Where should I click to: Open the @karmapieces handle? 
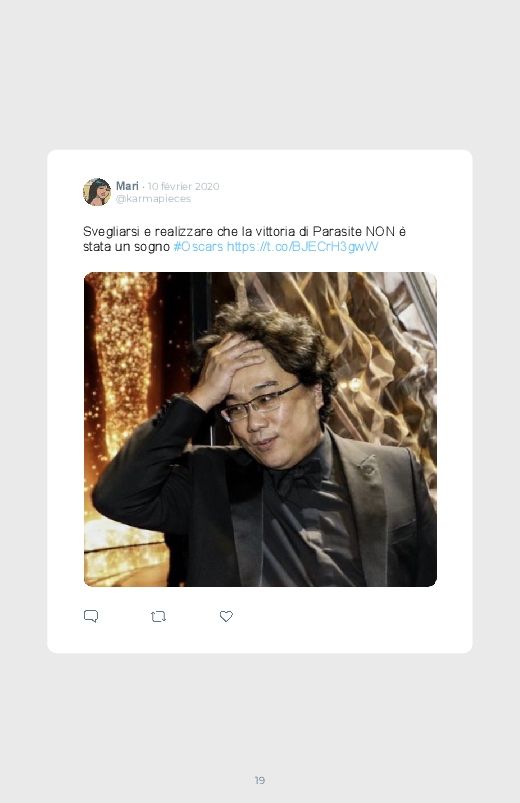pyautogui.click(x=153, y=199)
